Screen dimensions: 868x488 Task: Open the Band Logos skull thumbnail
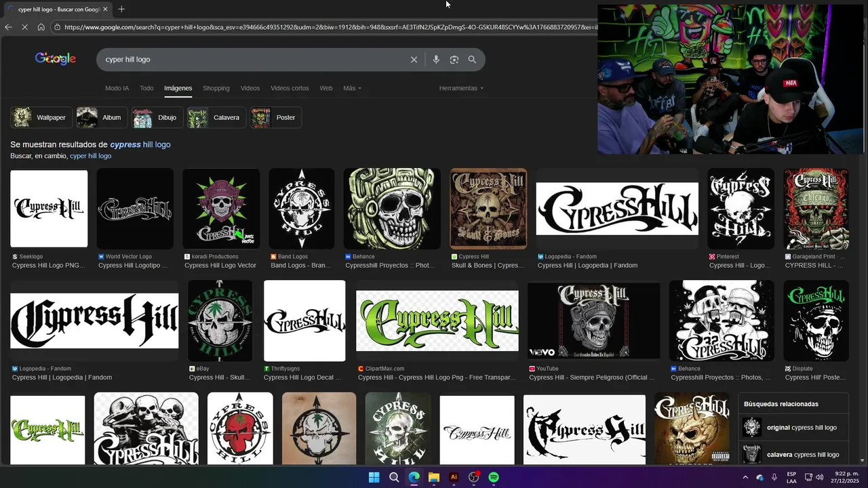point(302,209)
